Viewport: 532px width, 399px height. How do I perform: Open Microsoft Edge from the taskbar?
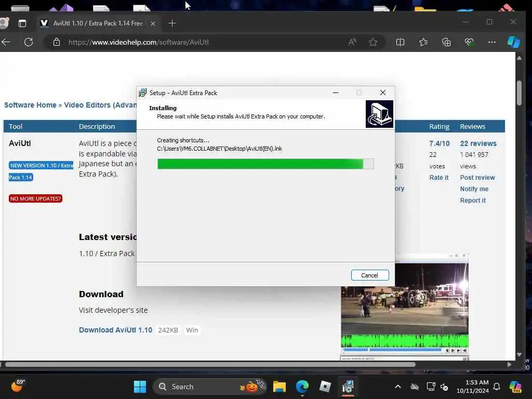302,387
